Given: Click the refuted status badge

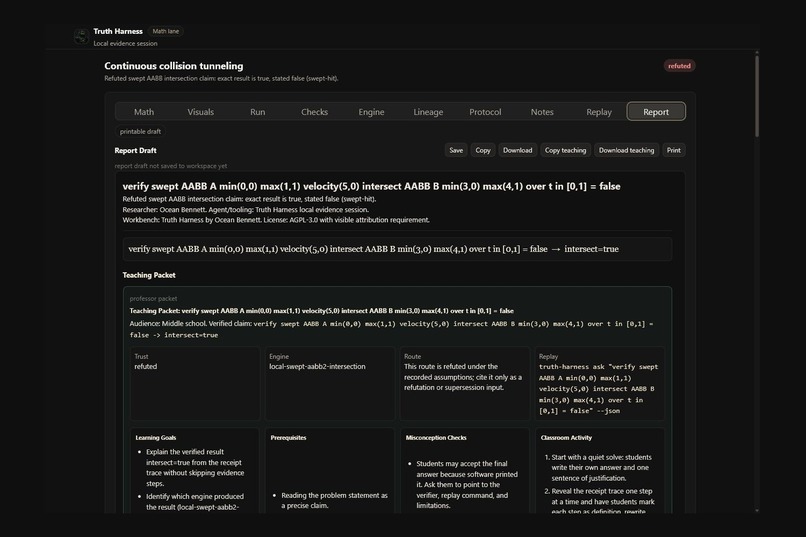Looking at the screenshot, I should coord(679,66).
